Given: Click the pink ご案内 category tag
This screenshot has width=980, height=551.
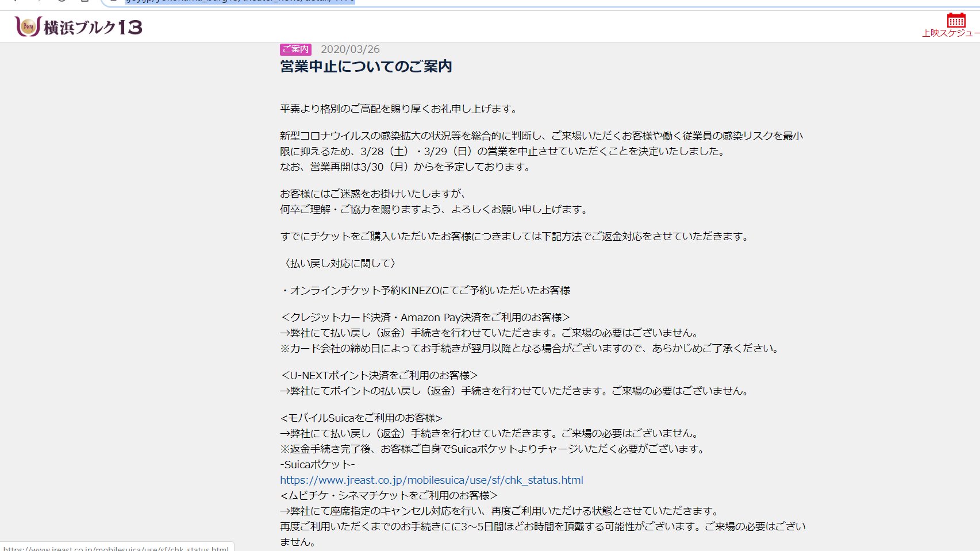Looking at the screenshot, I should point(295,49).
